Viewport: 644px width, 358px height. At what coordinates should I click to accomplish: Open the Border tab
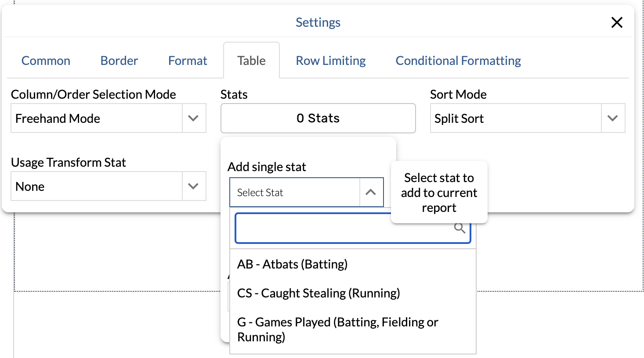119,61
